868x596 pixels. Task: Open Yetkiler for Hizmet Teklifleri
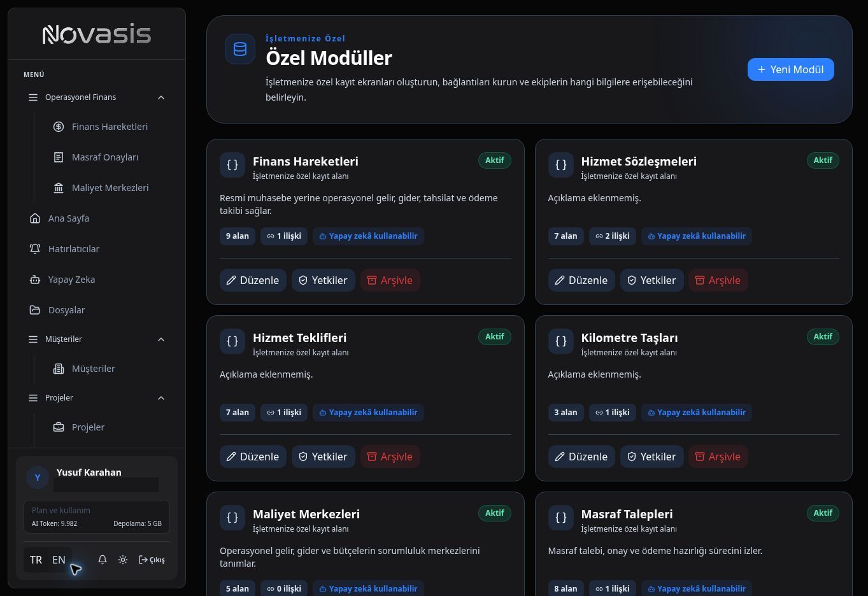click(x=323, y=457)
